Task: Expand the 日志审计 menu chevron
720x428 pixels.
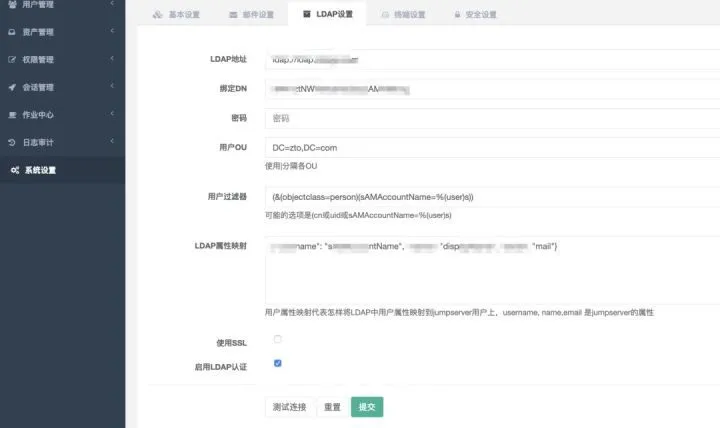Action: click(112, 141)
